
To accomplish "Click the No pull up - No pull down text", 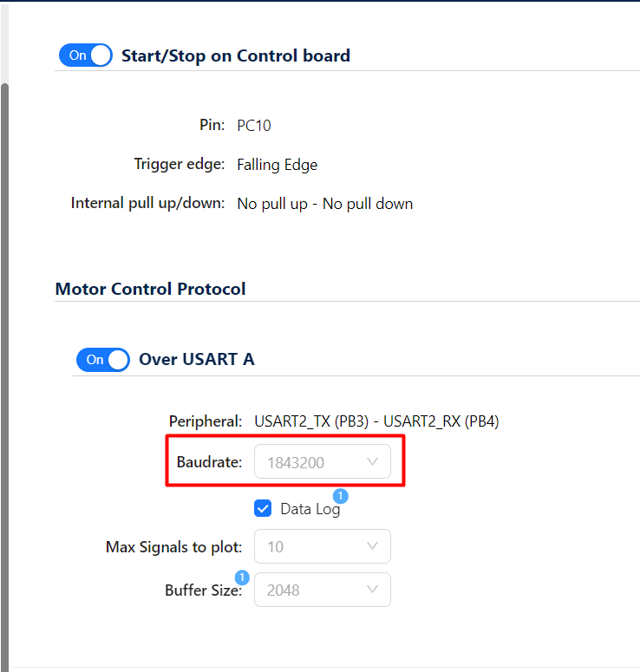I will coord(325,204).
